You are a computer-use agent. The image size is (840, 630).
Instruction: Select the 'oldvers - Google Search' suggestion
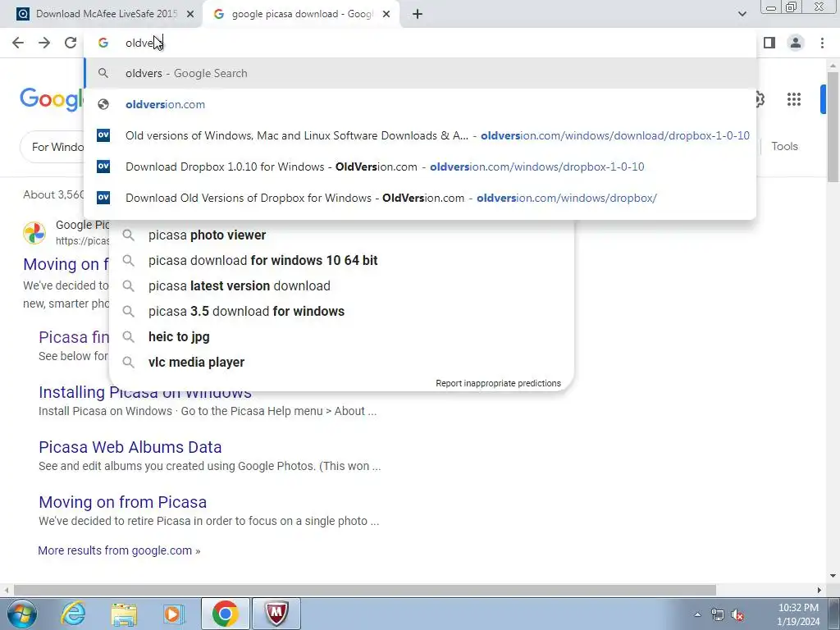[420, 73]
